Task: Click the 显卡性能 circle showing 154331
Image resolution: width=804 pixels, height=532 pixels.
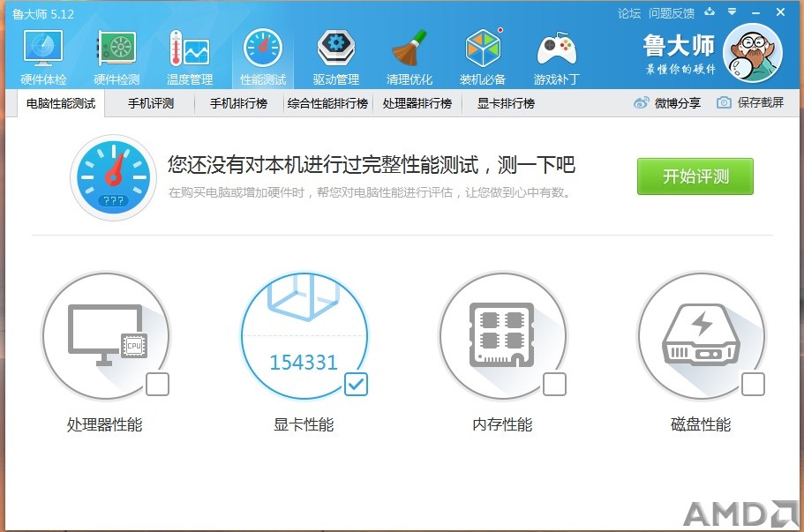Action: pos(304,336)
